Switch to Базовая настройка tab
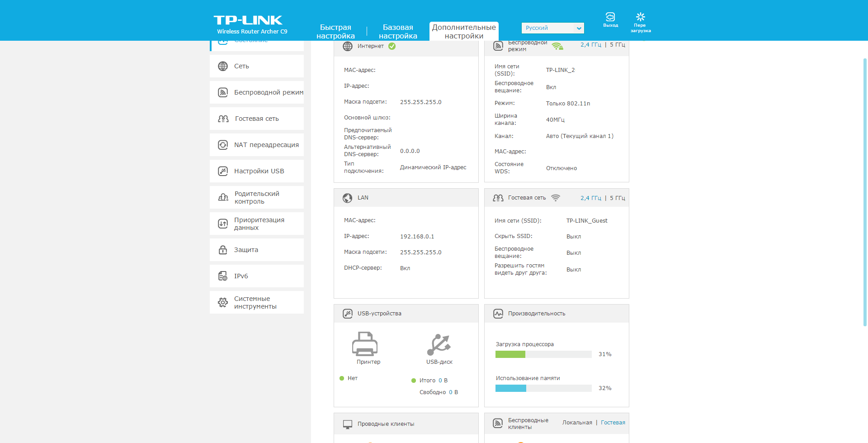Screen dimensions: 868x443 pos(398,32)
